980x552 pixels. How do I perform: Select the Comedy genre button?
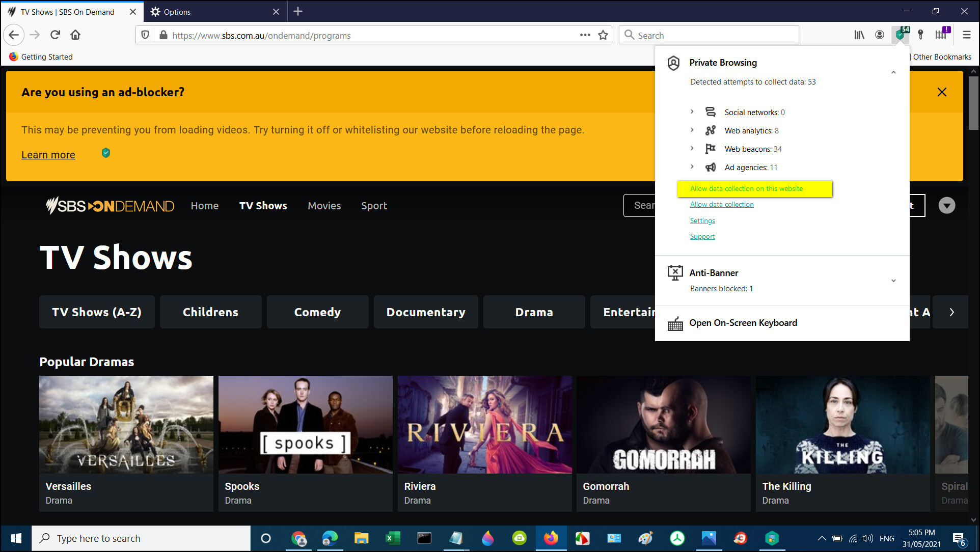(x=317, y=312)
